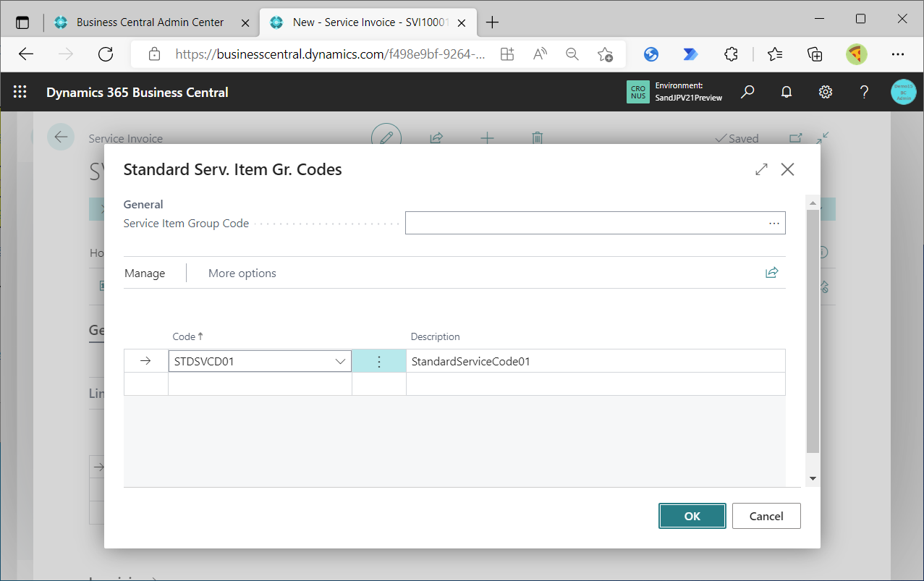Open the Service Item Group Code lookup ellipsis

pos(773,223)
